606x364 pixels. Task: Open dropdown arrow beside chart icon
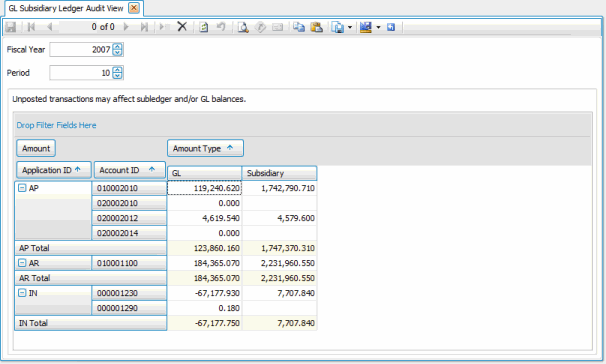378,27
